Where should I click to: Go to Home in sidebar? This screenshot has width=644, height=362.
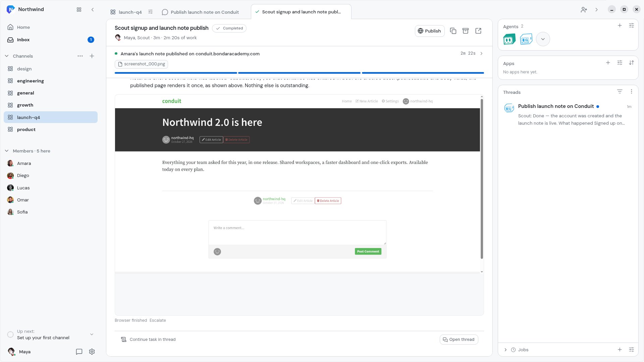pyautogui.click(x=51, y=27)
